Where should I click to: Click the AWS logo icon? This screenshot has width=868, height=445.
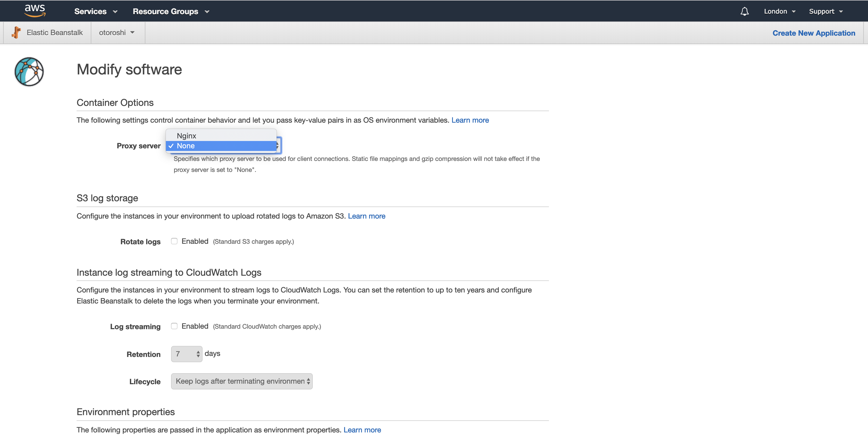coord(35,11)
